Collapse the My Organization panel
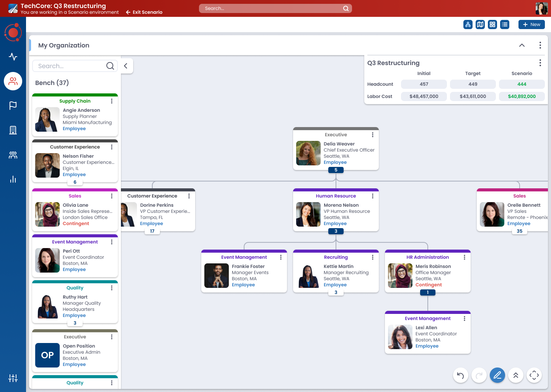551x392 pixels. coord(522,45)
